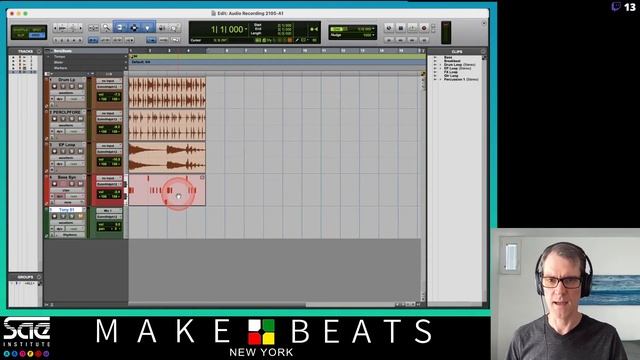The height and width of the screenshot is (360, 640).
Task: Click the Rewind transport button
Action: pyautogui.click(x=400, y=40)
